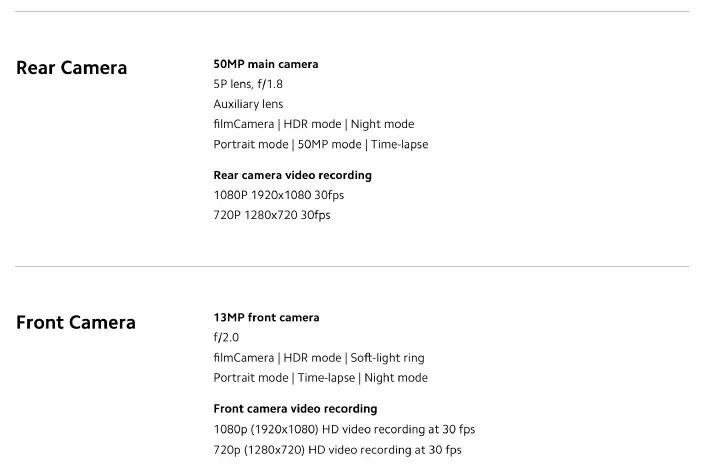The height and width of the screenshot is (471, 720).
Task: Click the 720p HD video recording line
Action: (x=338, y=450)
